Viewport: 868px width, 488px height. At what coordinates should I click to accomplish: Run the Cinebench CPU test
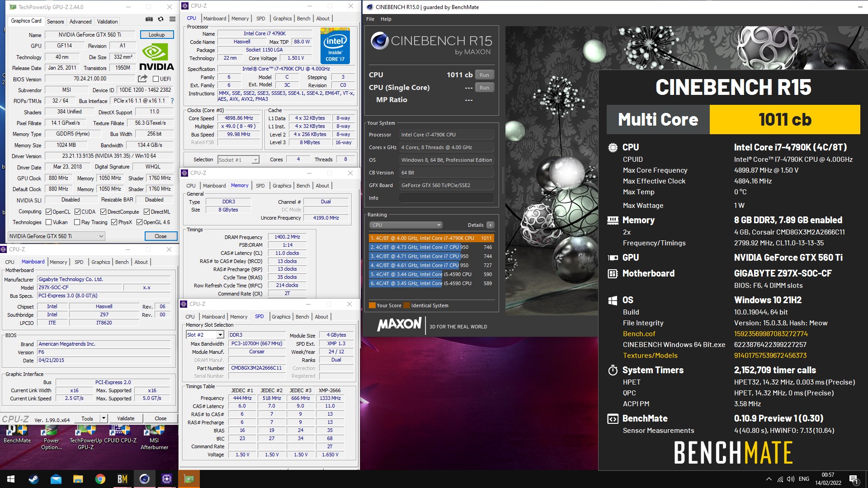[x=484, y=75]
